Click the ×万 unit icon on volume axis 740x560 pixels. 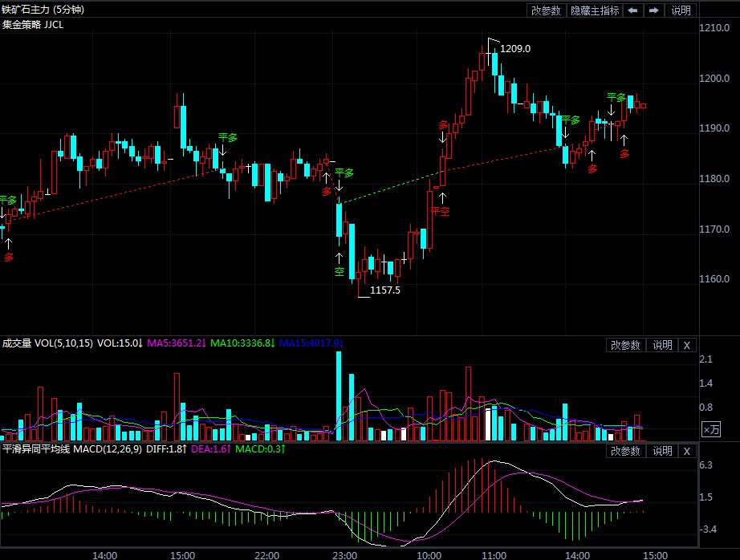711,430
